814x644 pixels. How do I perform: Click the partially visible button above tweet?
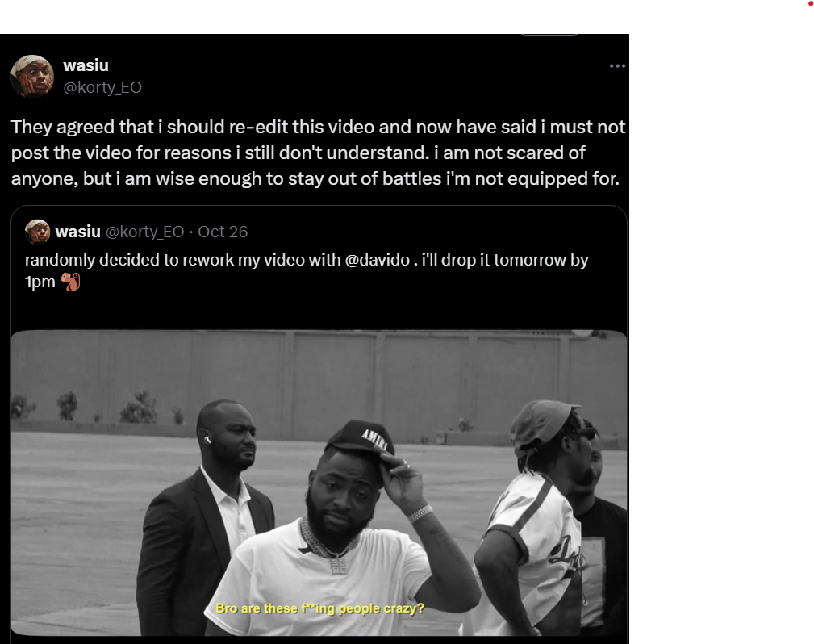coord(549,32)
